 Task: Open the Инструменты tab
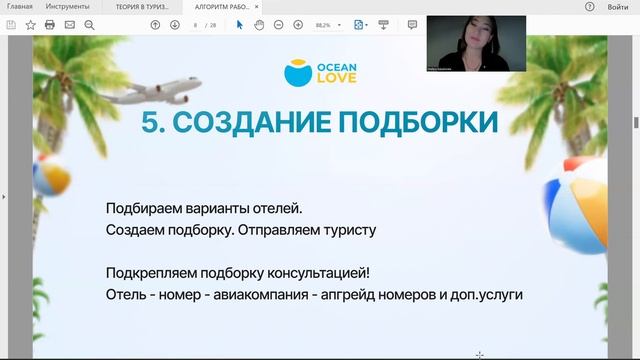click(x=67, y=7)
